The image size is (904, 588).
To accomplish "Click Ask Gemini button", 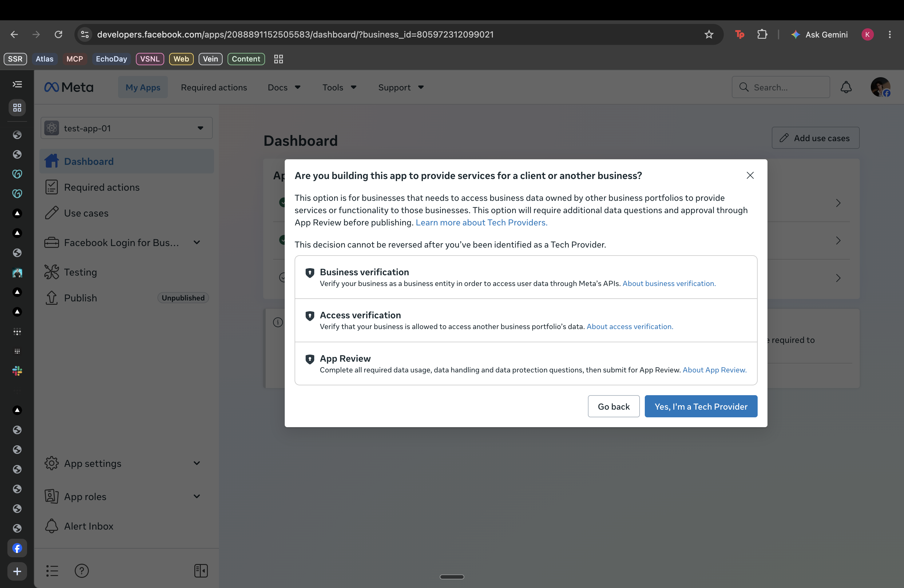I will pos(819,34).
